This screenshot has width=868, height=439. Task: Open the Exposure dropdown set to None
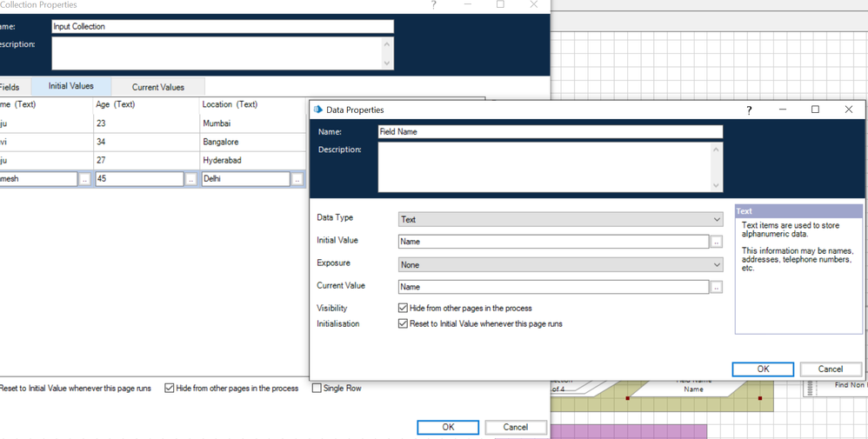[x=560, y=264]
